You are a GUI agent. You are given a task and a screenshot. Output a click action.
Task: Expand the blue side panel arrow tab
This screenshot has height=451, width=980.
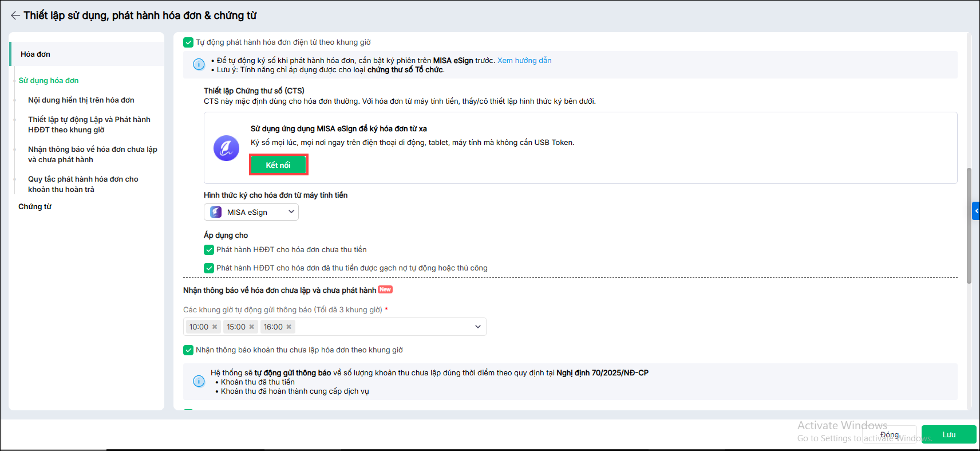tap(976, 211)
